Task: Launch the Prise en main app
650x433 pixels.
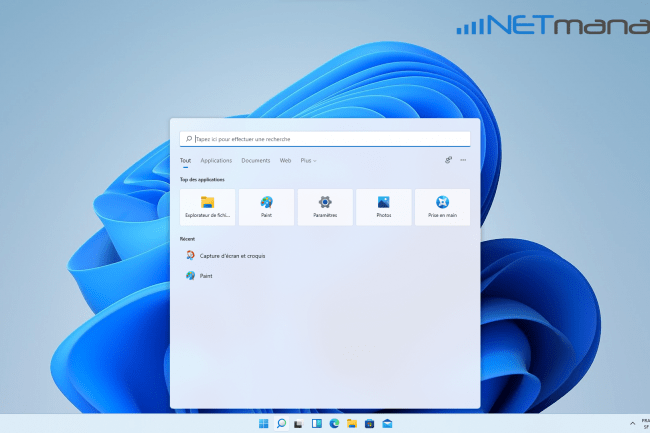Action: click(442, 207)
